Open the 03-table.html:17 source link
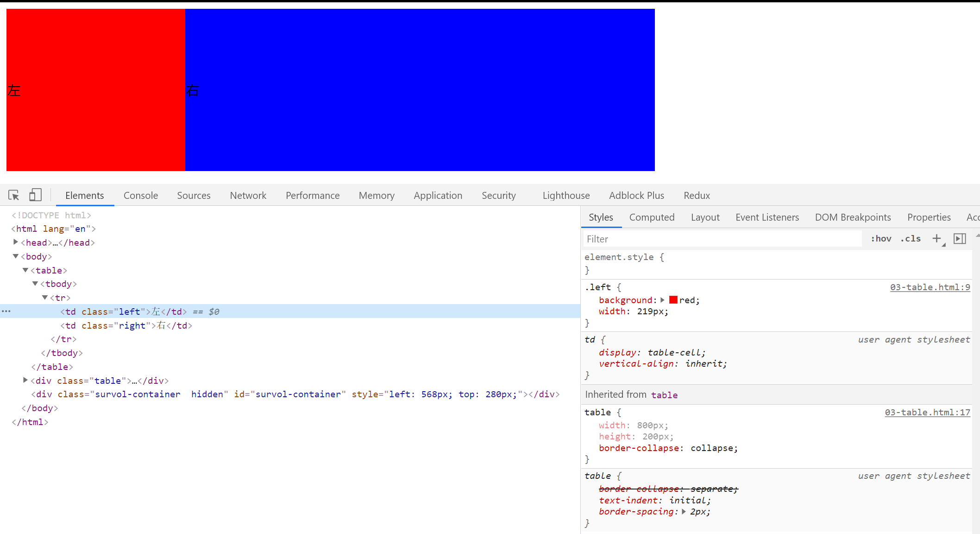980x534 pixels. point(928,412)
